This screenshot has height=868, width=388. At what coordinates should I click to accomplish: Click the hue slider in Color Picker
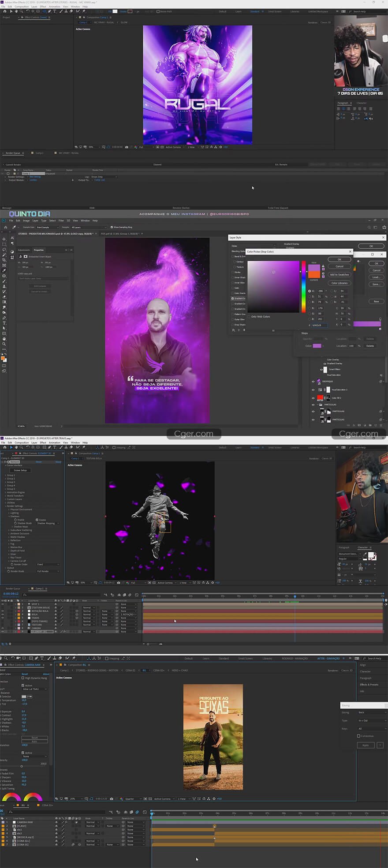[x=303, y=287]
